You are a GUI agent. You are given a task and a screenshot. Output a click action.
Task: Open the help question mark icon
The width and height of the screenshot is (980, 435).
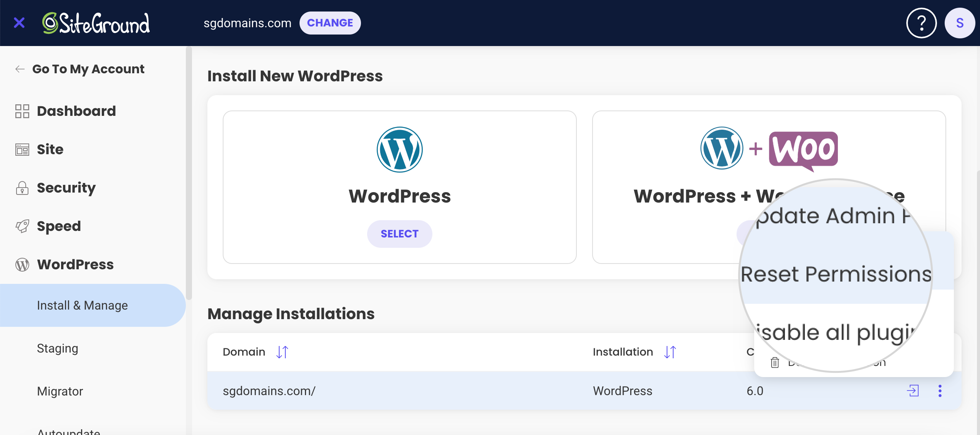(921, 23)
